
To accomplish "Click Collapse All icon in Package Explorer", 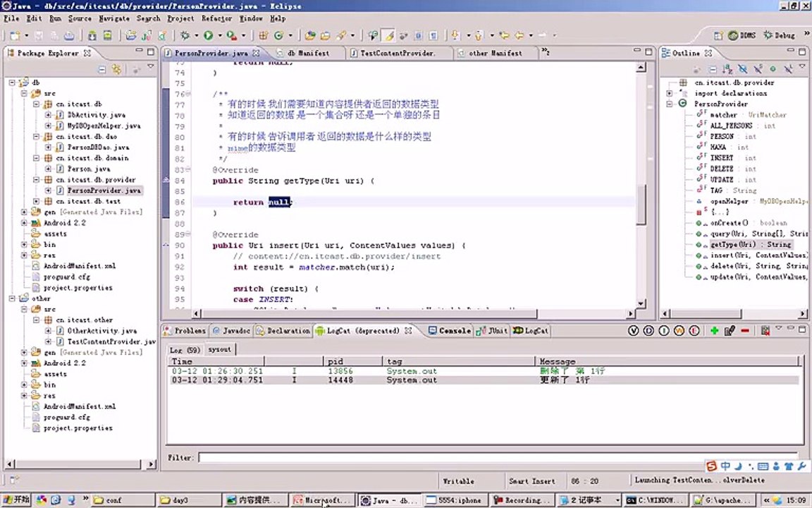I will pyautogui.click(x=102, y=69).
